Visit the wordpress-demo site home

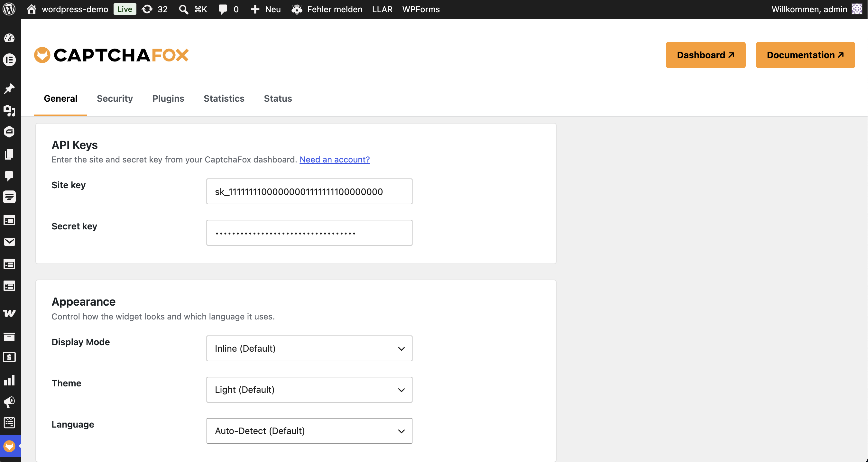coord(31,9)
